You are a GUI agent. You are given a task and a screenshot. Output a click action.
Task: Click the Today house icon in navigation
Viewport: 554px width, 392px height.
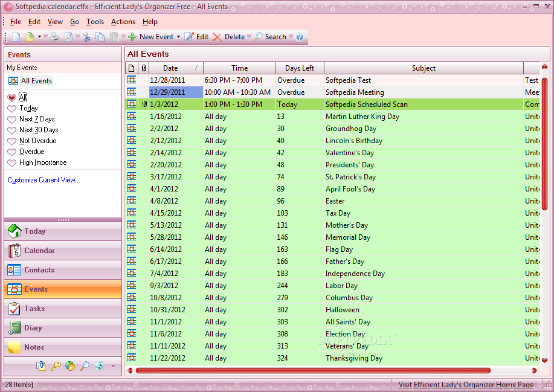coord(14,231)
